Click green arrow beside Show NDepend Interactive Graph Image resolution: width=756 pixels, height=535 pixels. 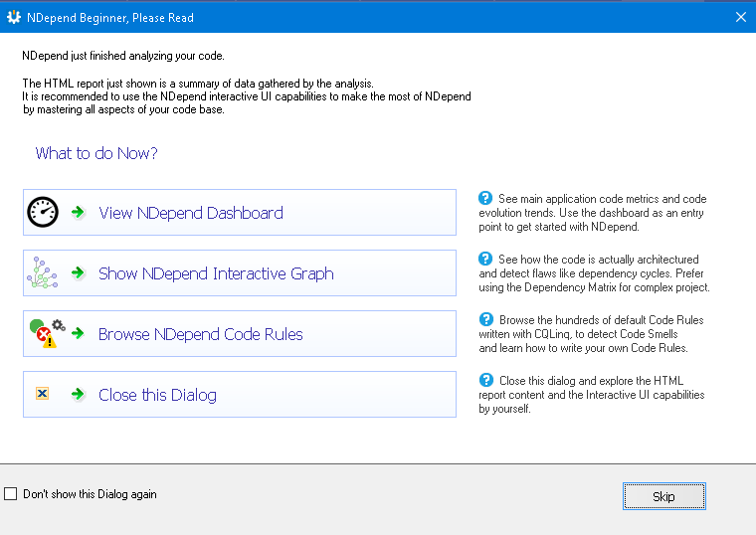tap(79, 272)
